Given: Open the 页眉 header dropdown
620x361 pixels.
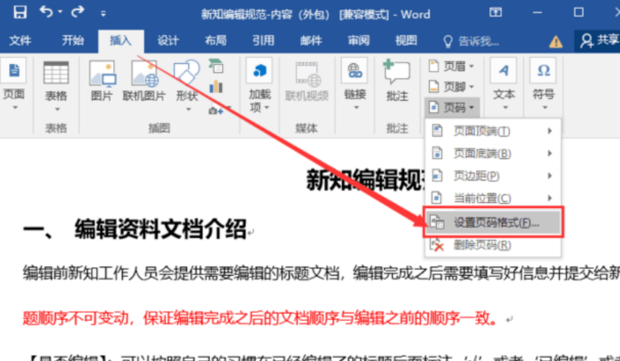Looking at the screenshot, I should (451, 66).
